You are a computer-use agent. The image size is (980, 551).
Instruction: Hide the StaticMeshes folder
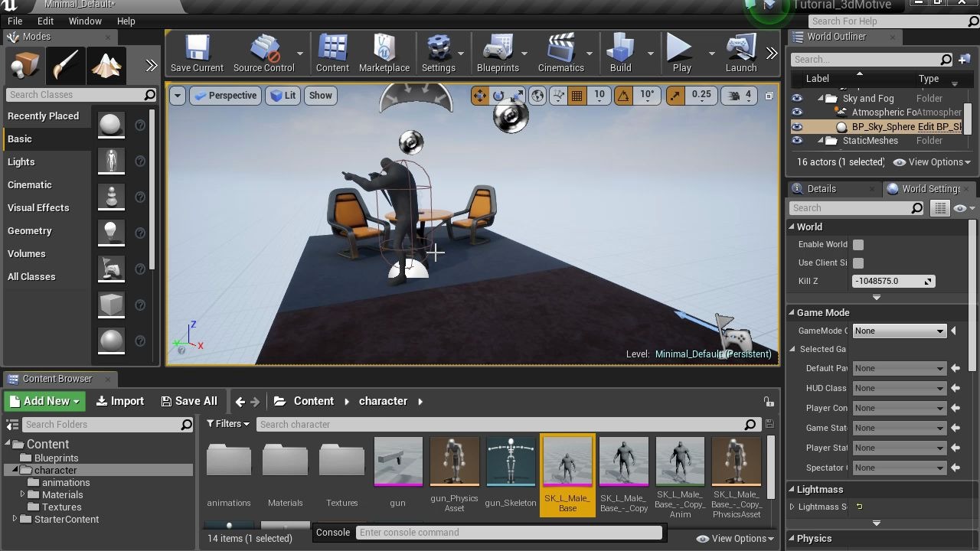(x=797, y=141)
